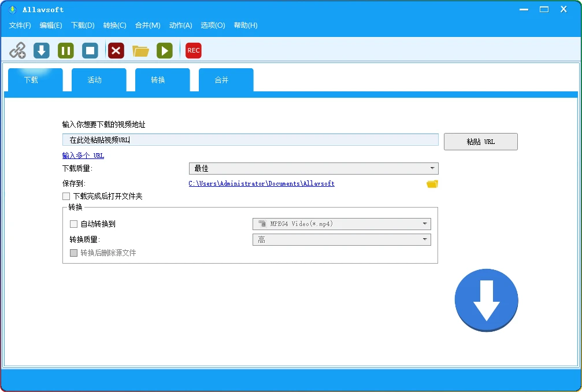The image size is (582, 392).
Task: Switch to the 下载 tab
Action: (35, 80)
